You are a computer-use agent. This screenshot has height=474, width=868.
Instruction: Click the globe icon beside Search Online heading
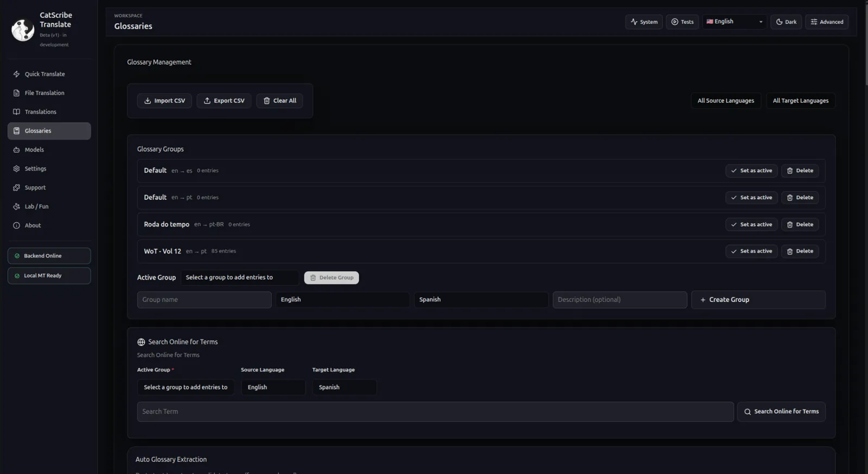(x=141, y=342)
